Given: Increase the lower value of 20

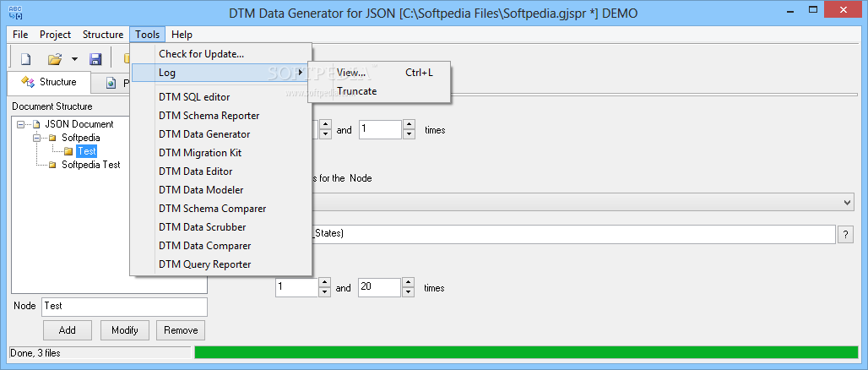Looking at the screenshot, I should click(409, 283).
